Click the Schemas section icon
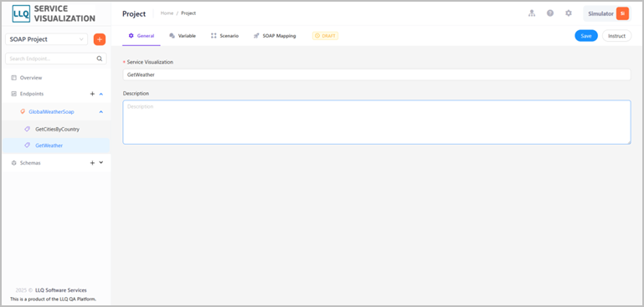The height and width of the screenshot is (307, 644). coord(13,163)
